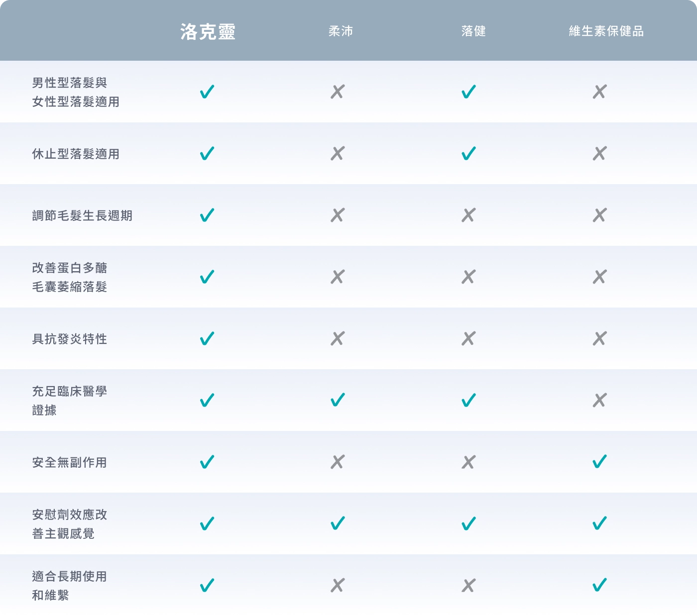This screenshot has width=697, height=616.
Task: Click 落健 checkmark in 充足臨床醫學證據 row
Action: coord(468,400)
